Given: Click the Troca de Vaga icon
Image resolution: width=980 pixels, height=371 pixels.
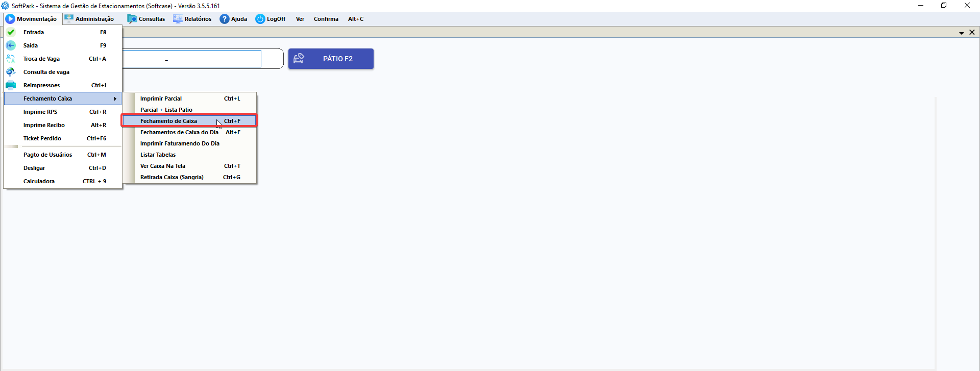Looking at the screenshot, I should point(11,59).
